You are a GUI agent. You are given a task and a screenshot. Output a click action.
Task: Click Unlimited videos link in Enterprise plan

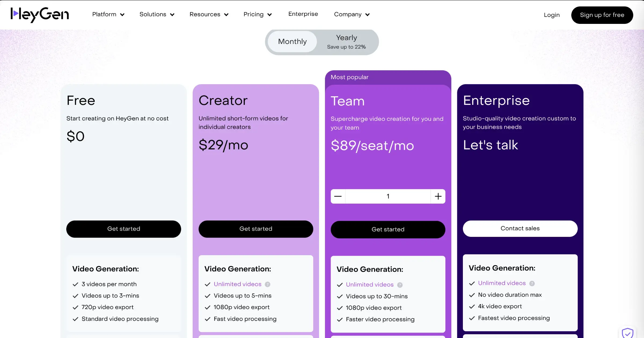[x=502, y=283]
